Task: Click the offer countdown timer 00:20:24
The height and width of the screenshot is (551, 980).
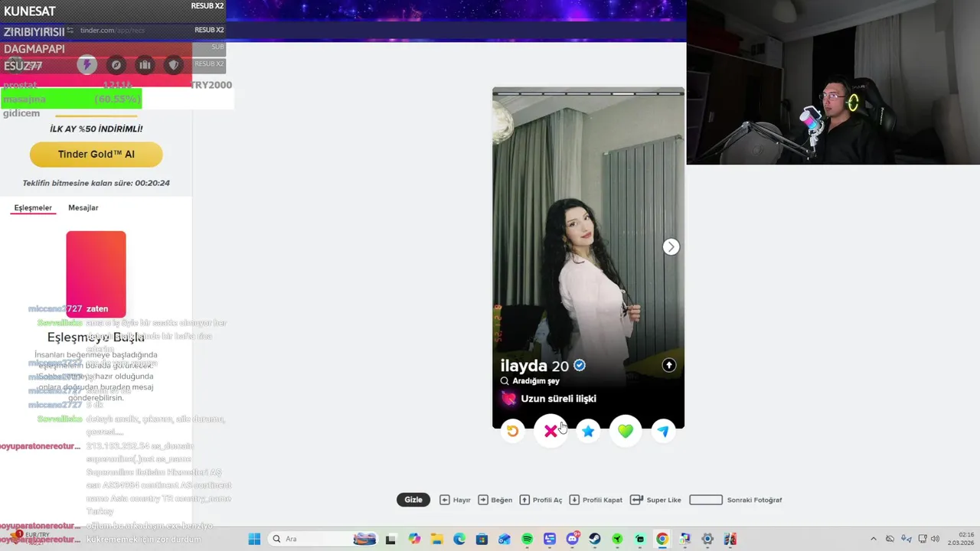Action: tap(152, 183)
